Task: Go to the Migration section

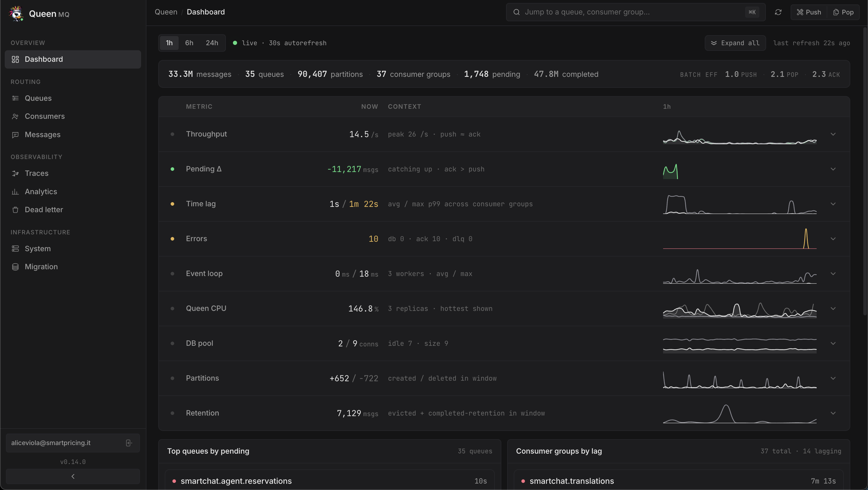Action: pyautogui.click(x=41, y=267)
